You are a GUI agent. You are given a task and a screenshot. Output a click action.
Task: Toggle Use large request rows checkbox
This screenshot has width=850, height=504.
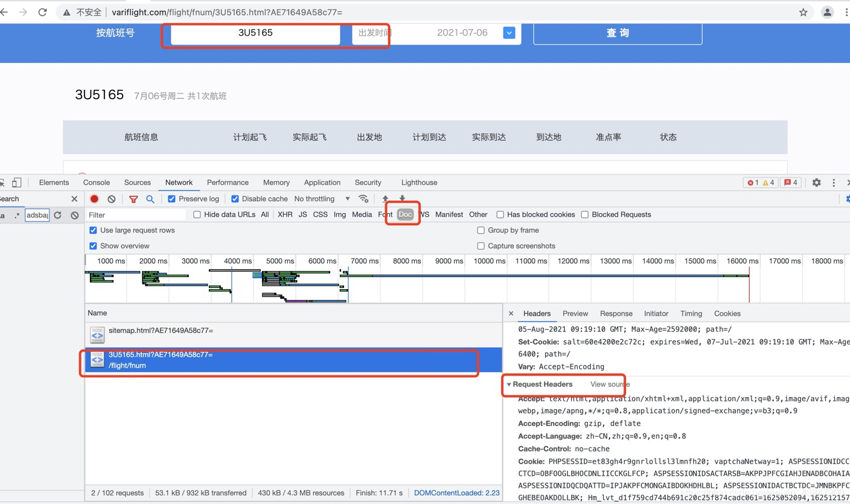pos(93,230)
